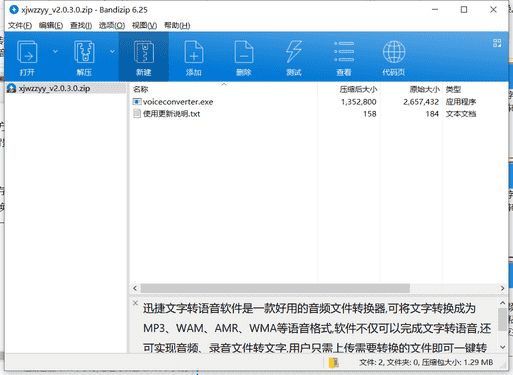
Task: Click the Bandizip logo in title bar
Action: pyautogui.click(x=14, y=10)
